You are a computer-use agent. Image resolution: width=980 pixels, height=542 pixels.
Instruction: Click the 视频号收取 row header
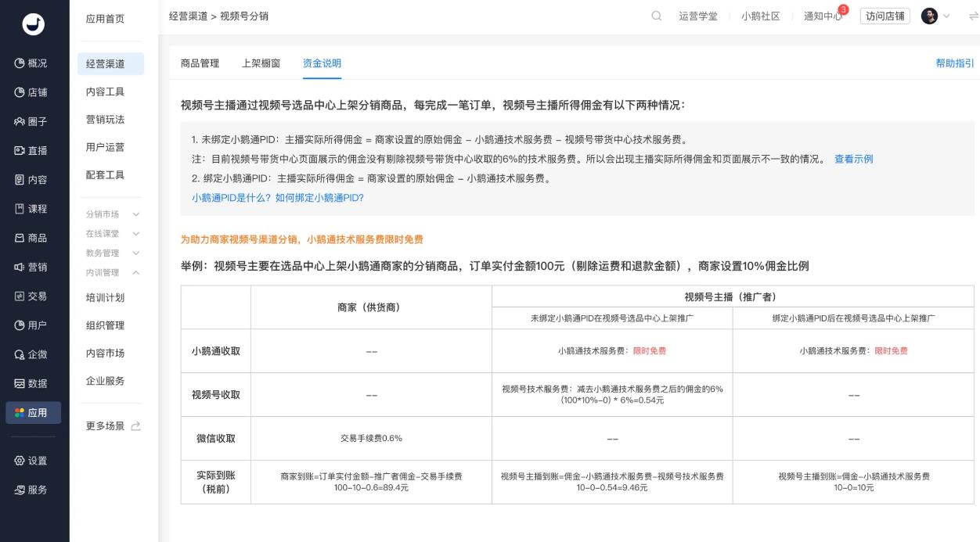(x=216, y=395)
